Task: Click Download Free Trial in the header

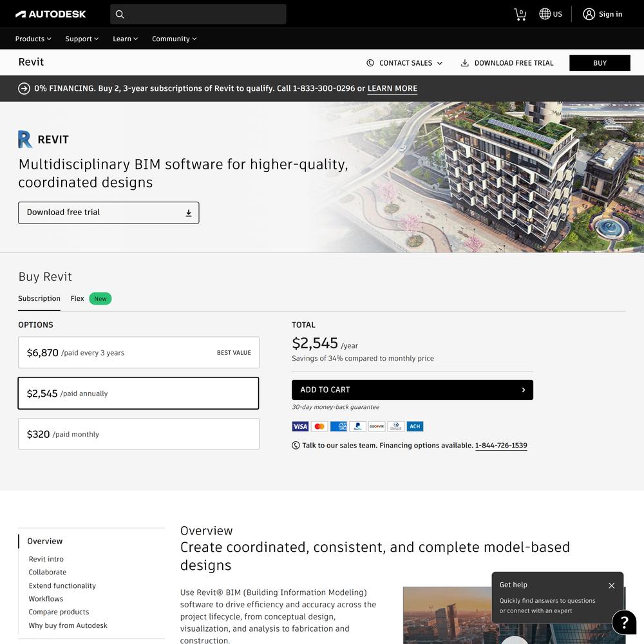Action: (x=507, y=63)
